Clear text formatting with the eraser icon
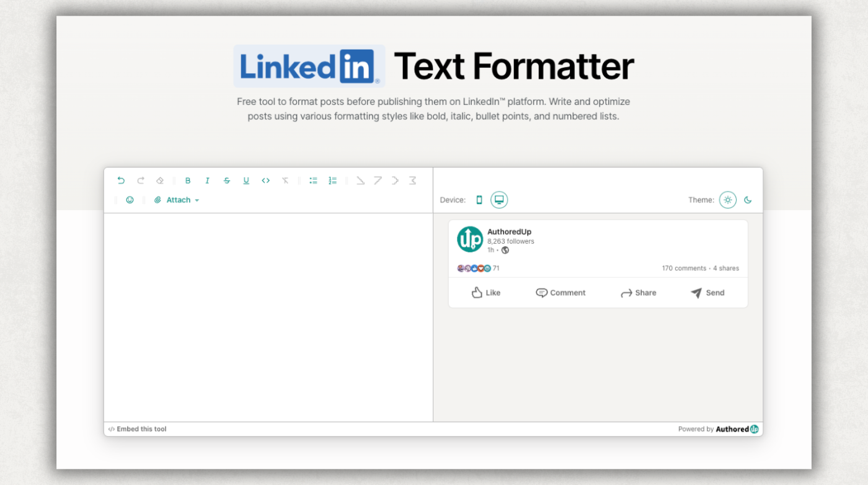The image size is (868, 485). (x=160, y=180)
